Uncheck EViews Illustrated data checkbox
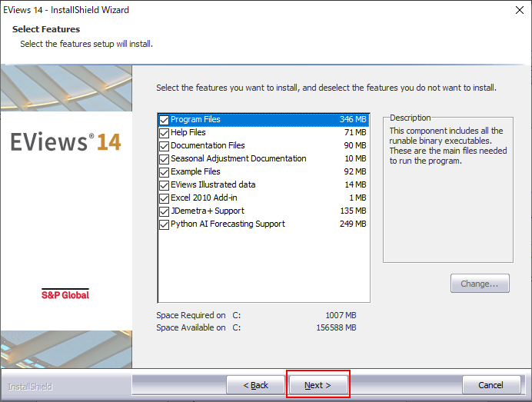This screenshot has height=402, width=532. click(165, 185)
